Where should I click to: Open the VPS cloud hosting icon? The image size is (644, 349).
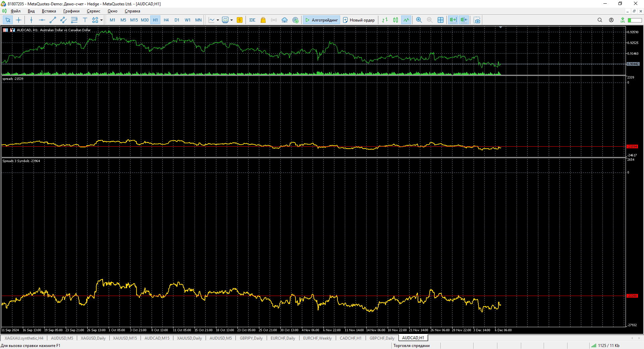click(285, 20)
